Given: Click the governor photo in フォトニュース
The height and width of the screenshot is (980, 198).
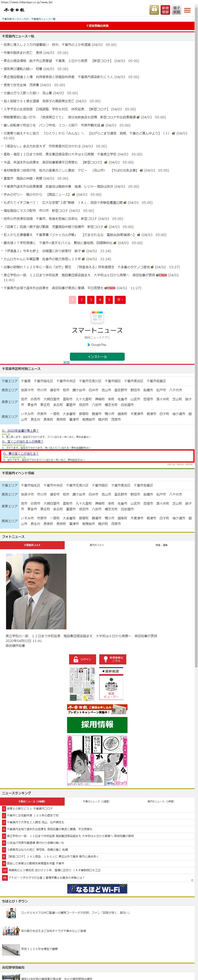Looking at the screenshot, I should point(36,591).
